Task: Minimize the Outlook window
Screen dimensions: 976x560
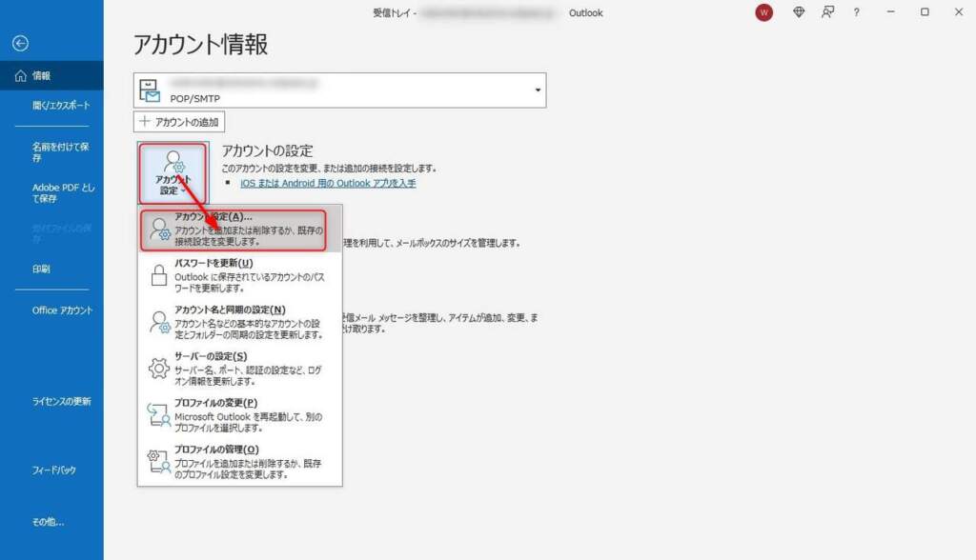Action: coord(891,11)
